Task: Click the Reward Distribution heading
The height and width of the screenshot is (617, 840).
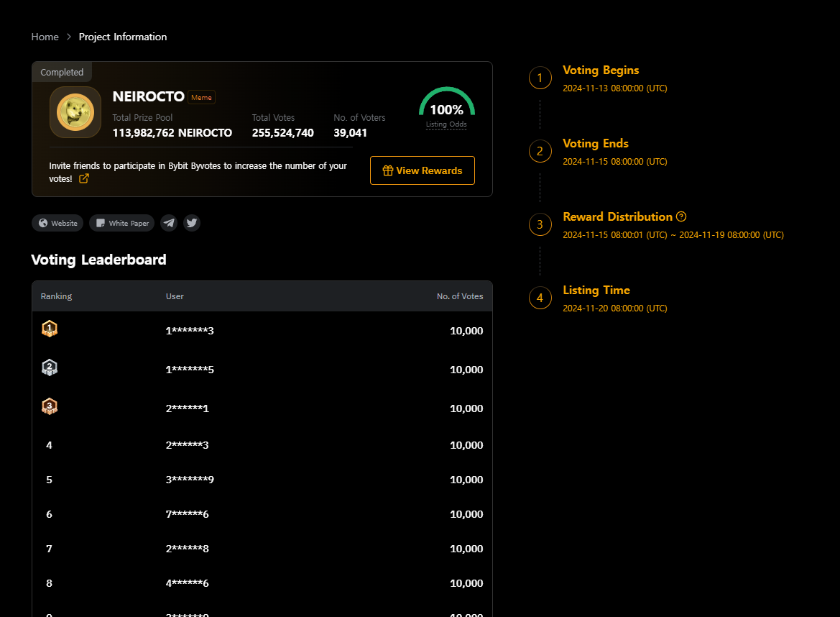Action: [x=618, y=216]
